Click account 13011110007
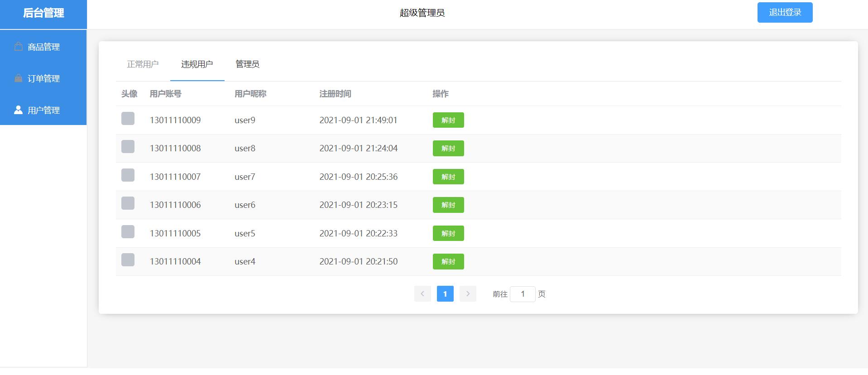Image resolution: width=868 pixels, height=375 pixels. 175,177
